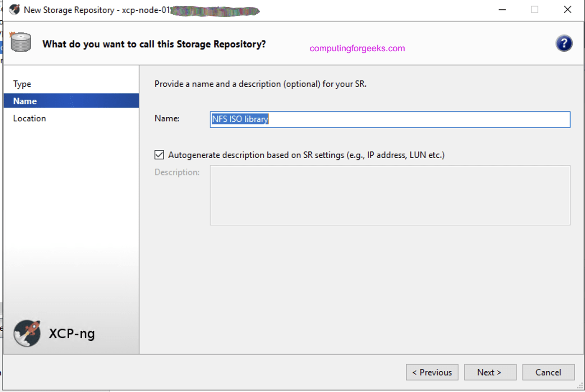Click the disc stack storage repository icon

point(20,42)
